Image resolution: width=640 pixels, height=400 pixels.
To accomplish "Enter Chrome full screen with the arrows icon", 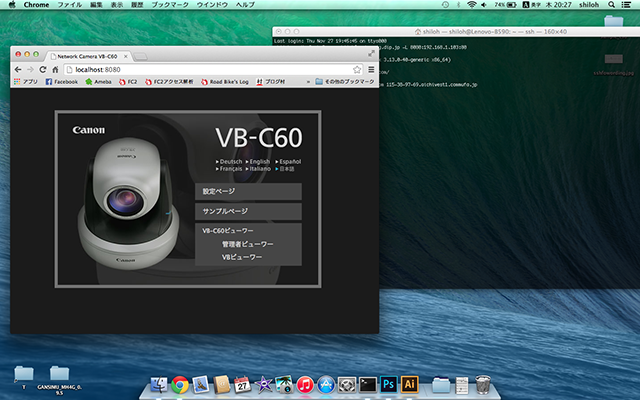I will (x=371, y=54).
